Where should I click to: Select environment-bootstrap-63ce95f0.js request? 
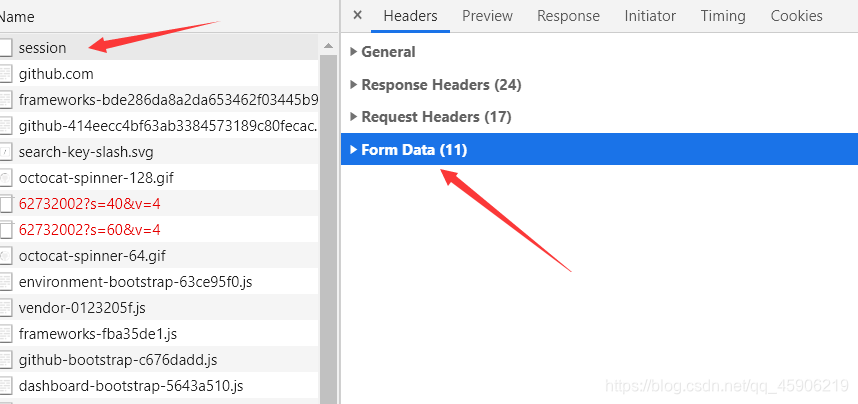pos(159,282)
